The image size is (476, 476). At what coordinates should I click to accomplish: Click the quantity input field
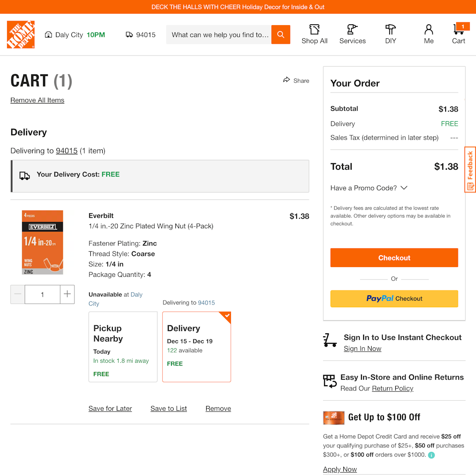tap(42, 294)
